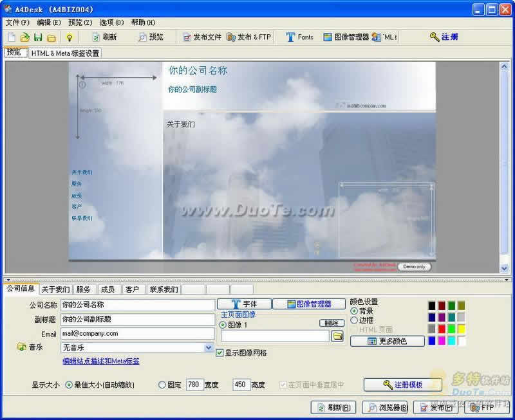Viewport: 515px width, 420px height.
Task: Click the 副标题 input field
Action: pos(138,319)
